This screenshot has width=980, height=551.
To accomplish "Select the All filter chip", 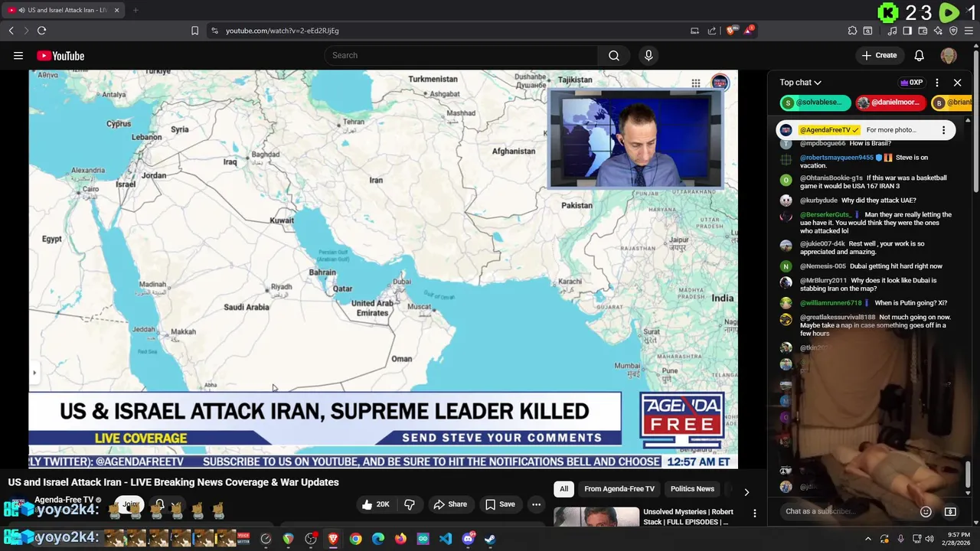I will (x=563, y=489).
